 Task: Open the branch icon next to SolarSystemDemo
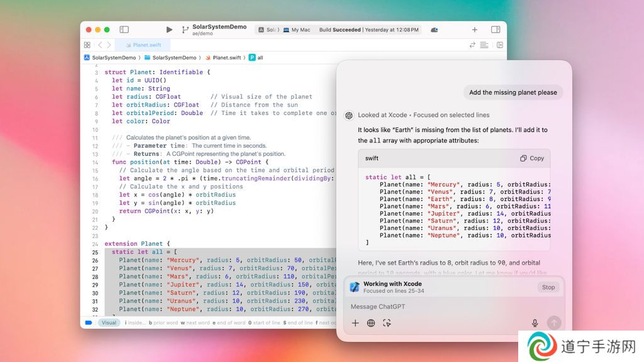pyautogui.click(x=186, y=30)
